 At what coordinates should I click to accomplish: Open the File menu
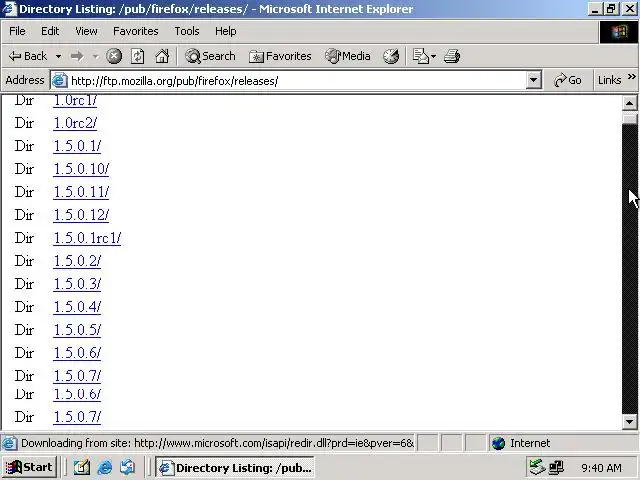[x=17, y=31]
